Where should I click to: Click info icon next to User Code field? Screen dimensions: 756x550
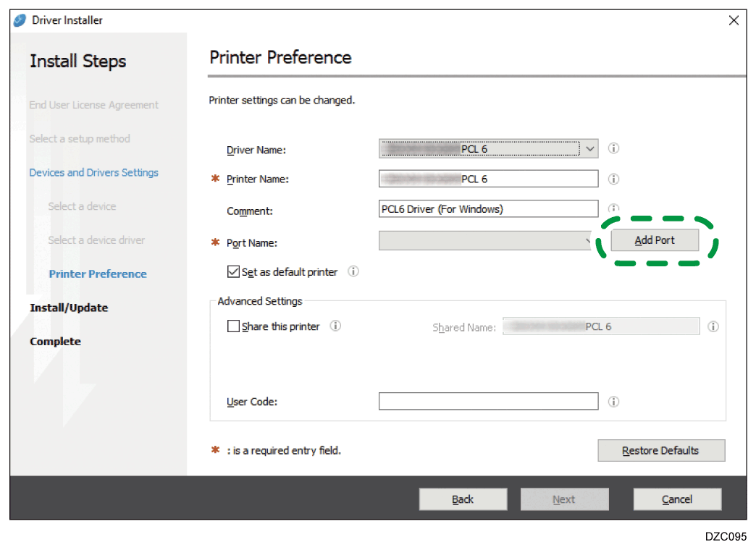tap(613, 402)
